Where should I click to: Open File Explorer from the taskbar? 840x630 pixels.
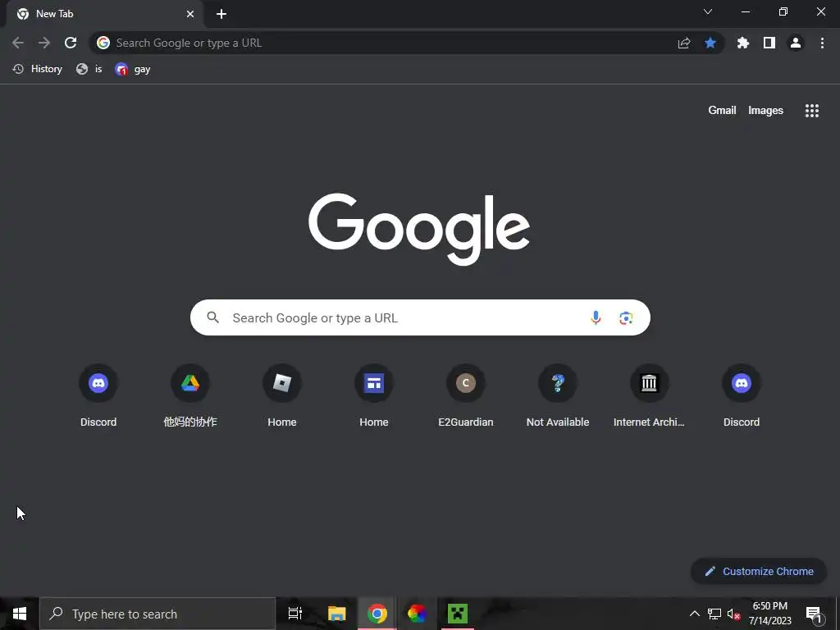click(337, 614)
